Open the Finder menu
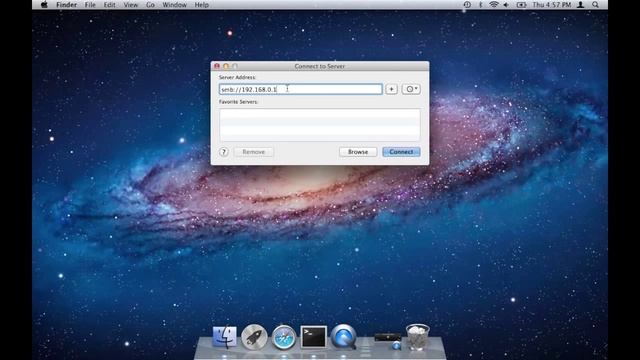Viewport: 640px width, 360px height. (x=66, y=5)
